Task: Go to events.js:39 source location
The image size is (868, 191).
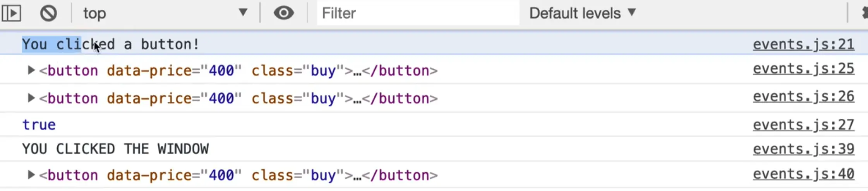Action: pos(803,149)
